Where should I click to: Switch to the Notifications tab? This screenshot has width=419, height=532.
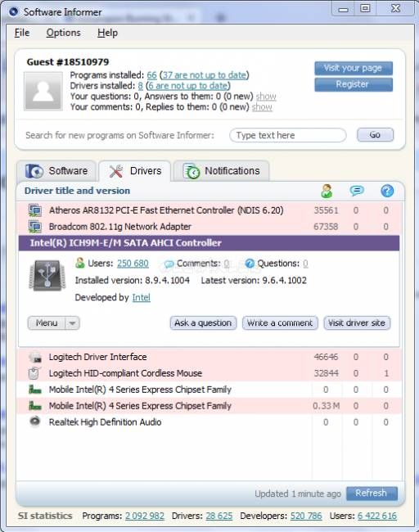tap(222, 171)
